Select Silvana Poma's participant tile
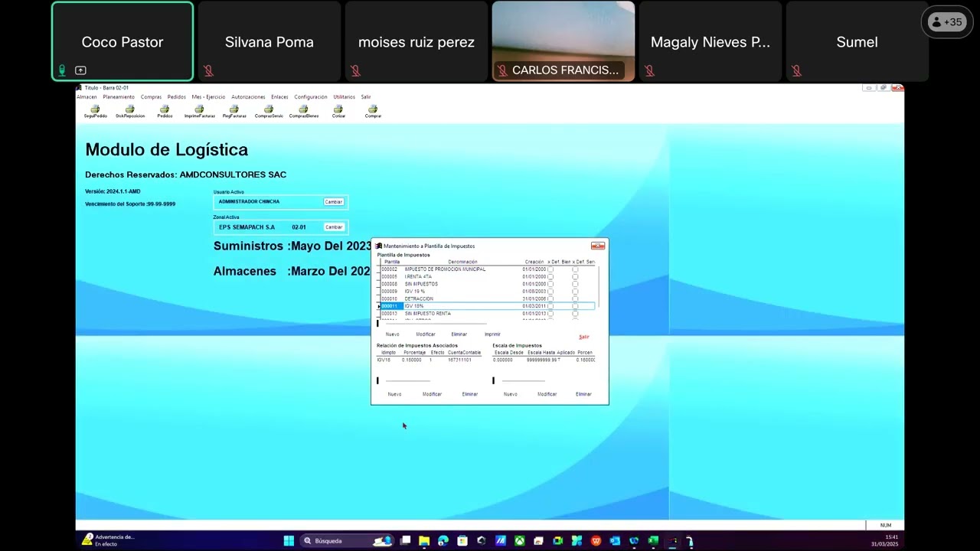Image resolution: width=980 pixels, height=551 pixels. point(269,41)
